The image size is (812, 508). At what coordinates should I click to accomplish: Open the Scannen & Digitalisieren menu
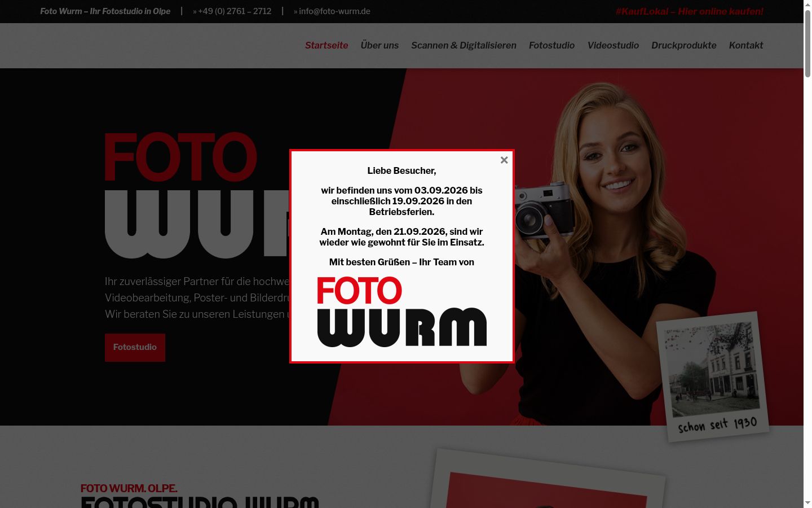tap(464, 45)
